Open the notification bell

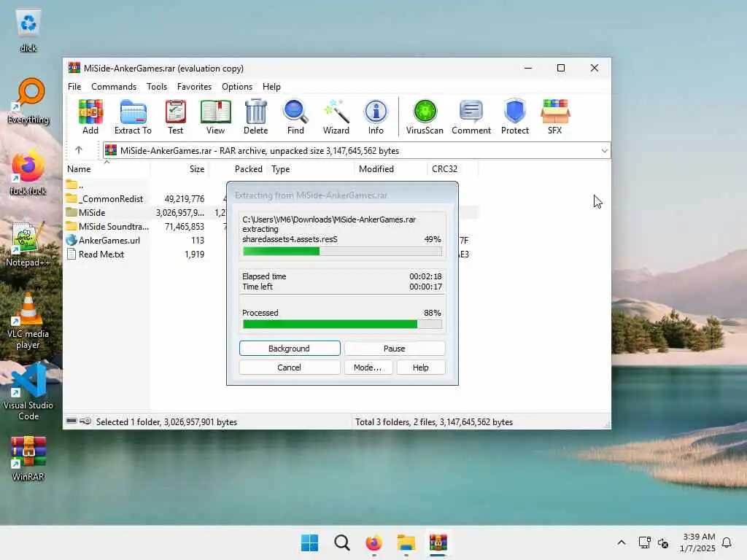[x=727, y=542]
